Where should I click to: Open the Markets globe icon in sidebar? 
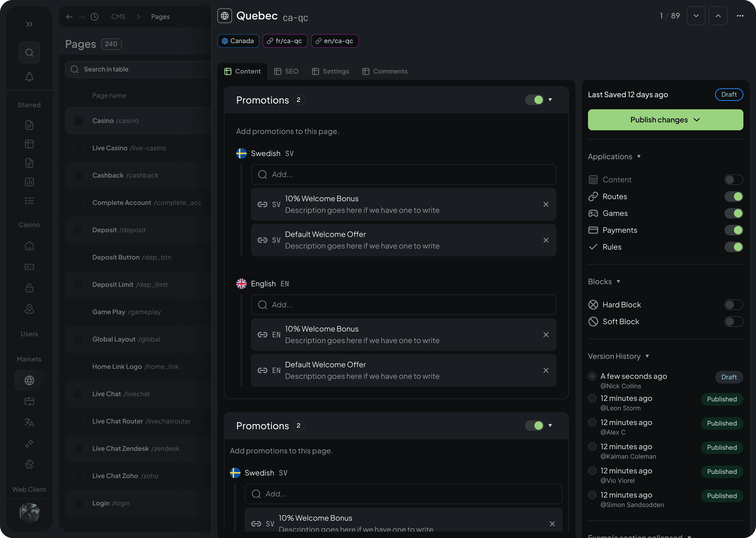[29, 380]
